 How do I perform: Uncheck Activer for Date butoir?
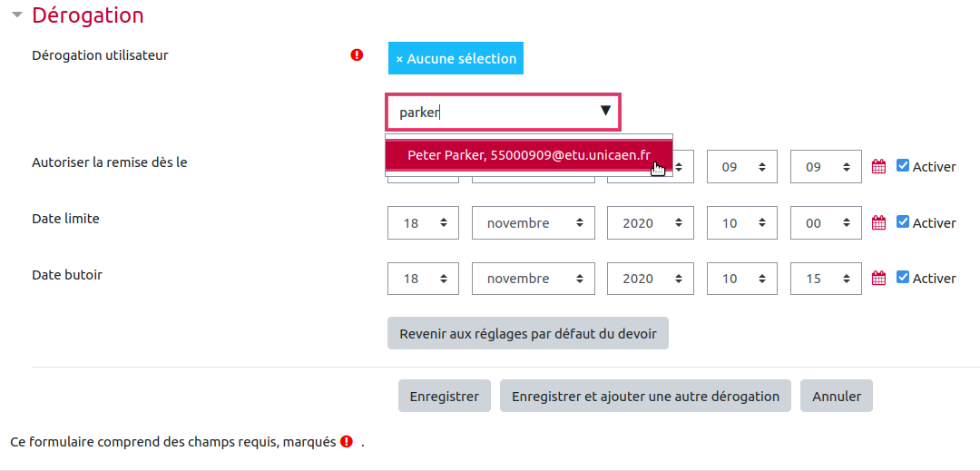(x=903, y=278)
